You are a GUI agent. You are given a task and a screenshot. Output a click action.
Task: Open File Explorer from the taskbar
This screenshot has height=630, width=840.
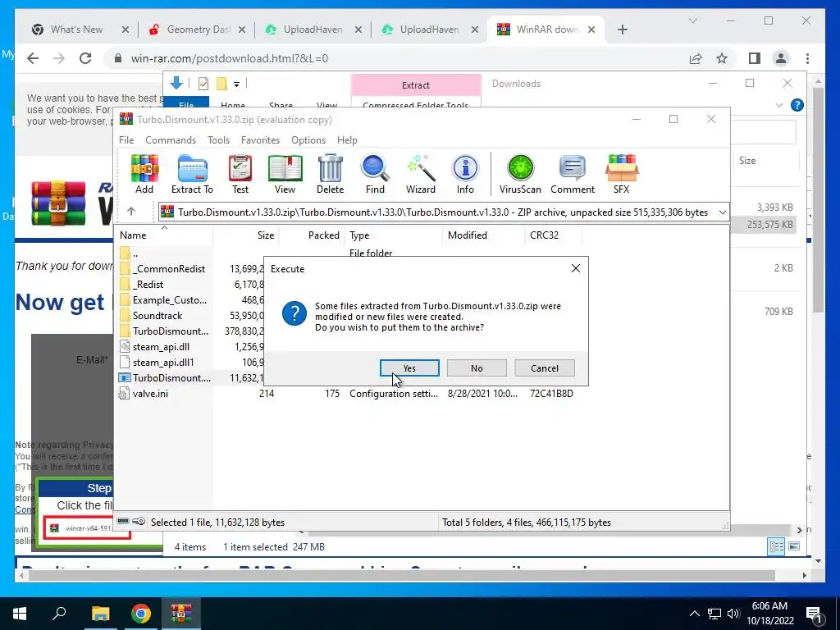pyautogui.click(x=100, y=614)
